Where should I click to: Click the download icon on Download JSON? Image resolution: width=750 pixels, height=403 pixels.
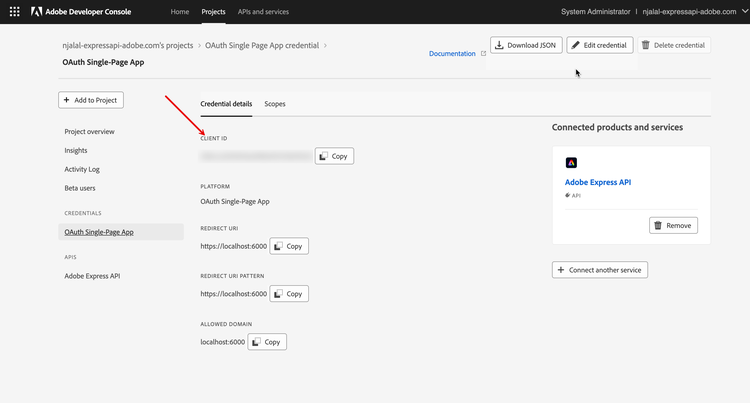(x=499, y=45)
